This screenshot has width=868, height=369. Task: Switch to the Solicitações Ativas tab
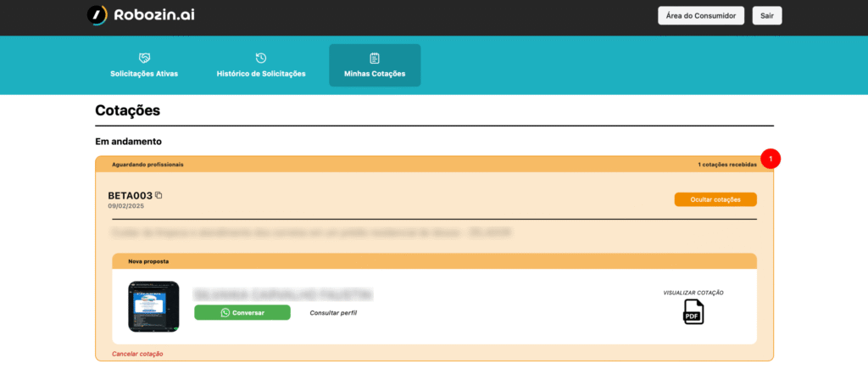[144, 74]
